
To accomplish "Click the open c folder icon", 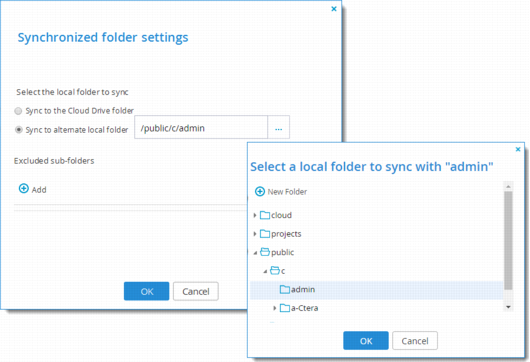I will pos(275,271).
